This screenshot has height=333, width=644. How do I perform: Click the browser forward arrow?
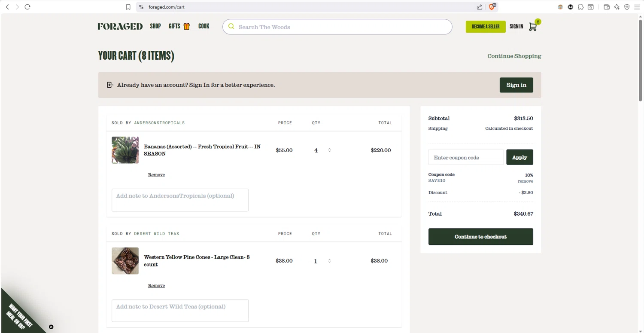pos(17,7)
